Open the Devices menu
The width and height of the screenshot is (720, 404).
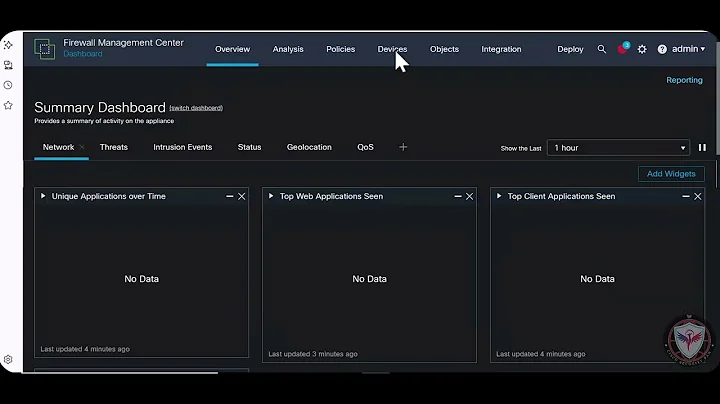(x=392, y=49)
